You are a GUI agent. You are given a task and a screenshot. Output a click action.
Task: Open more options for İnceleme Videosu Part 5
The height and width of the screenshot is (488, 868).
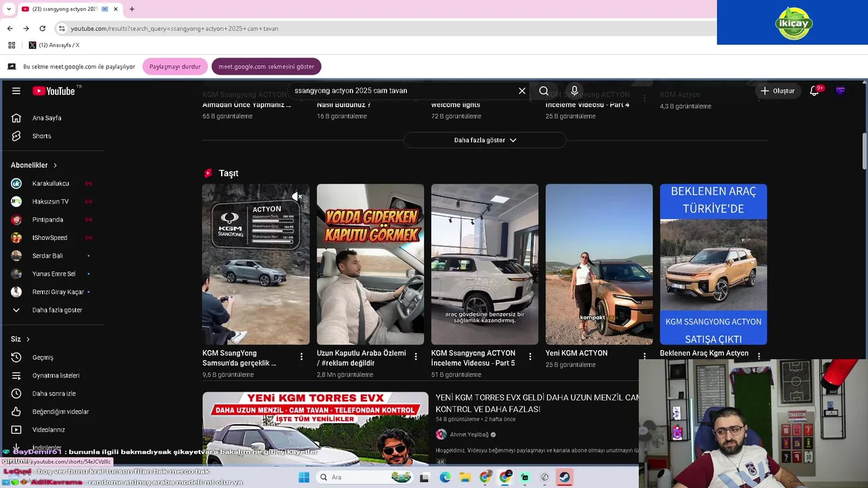coord(530,357)
